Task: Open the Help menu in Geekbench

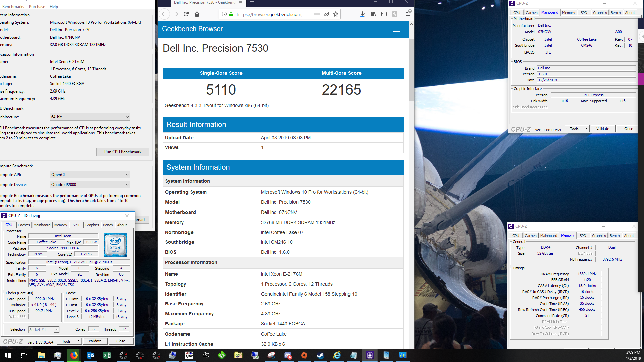Action: [54, 6]
